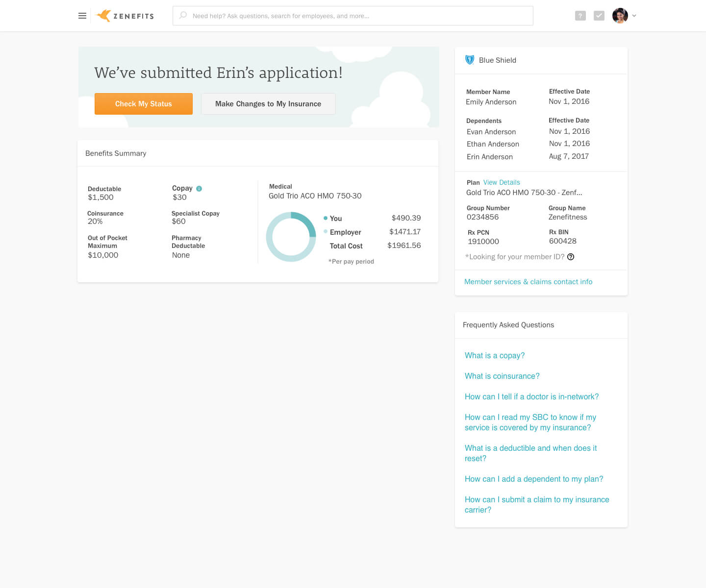The height and width of the screenshot is (588, 706).
Task: Click the member ID help icon
Action: (x=571, y=257)
